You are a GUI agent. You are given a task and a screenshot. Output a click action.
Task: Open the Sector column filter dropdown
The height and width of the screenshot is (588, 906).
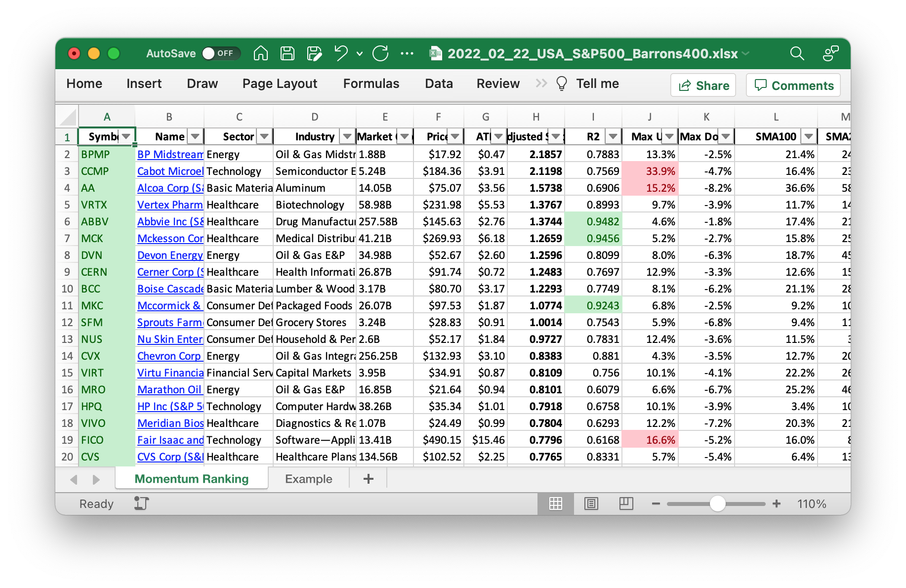tap(265, 136)
